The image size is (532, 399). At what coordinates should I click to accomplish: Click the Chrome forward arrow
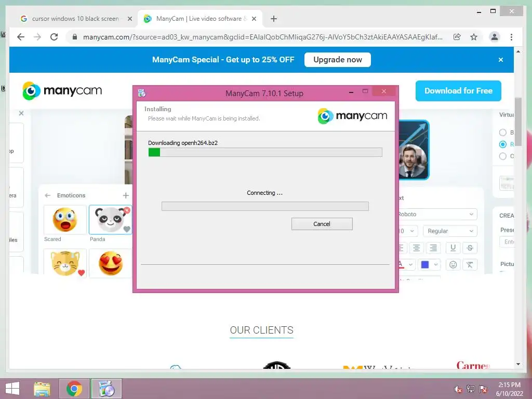pyautogui.click(x=37, y=37)
